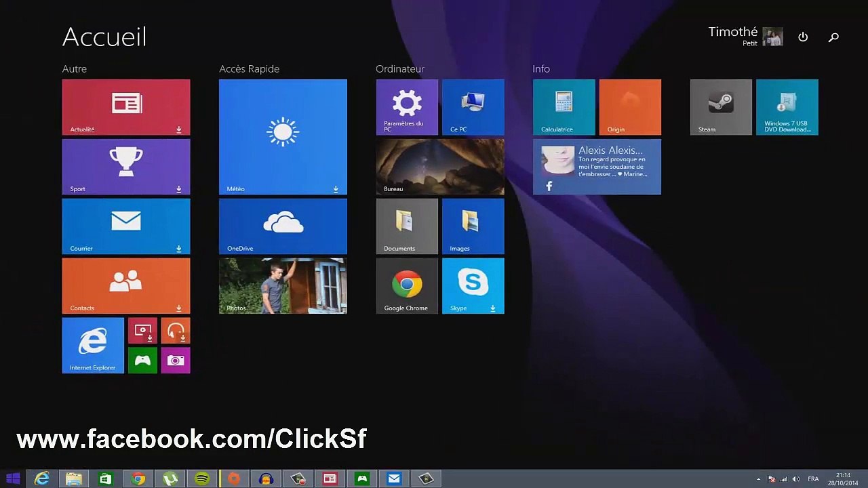Click the power button near the user name
The height and width of the screenshot is (488, 868).
803,37
